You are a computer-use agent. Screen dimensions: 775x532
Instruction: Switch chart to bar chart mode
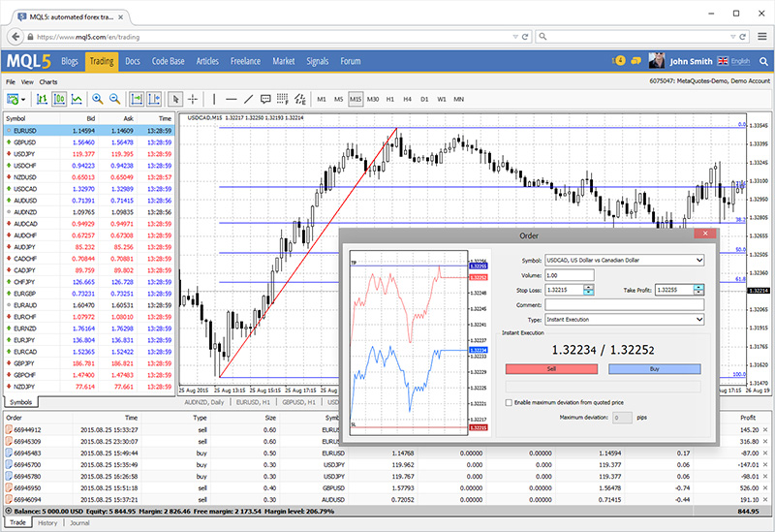tap(42, 99)
